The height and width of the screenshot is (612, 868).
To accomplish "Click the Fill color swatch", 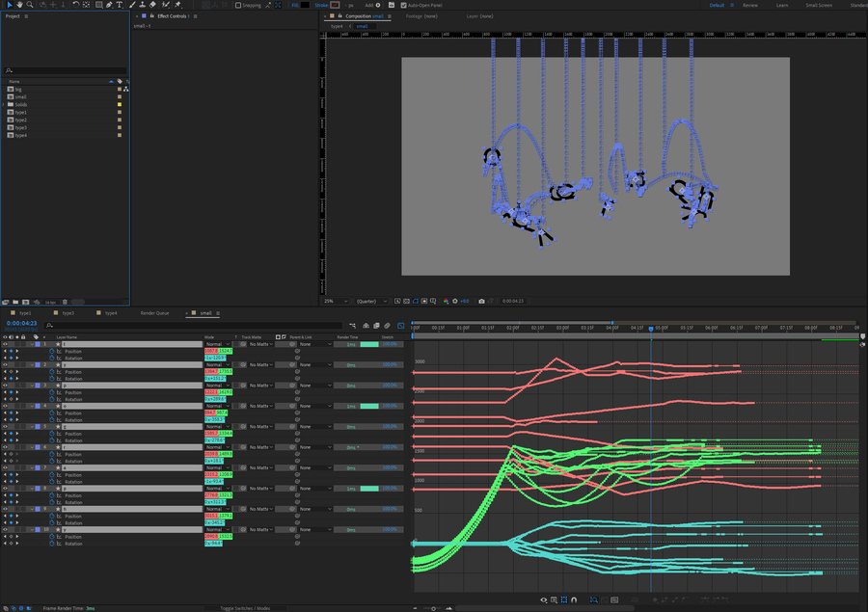I will (305, 5).
